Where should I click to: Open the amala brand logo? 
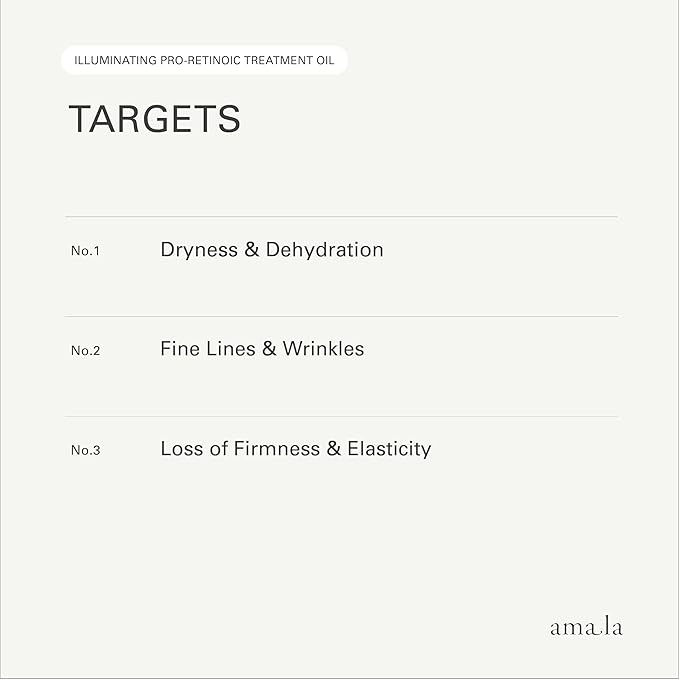(586, 627)
